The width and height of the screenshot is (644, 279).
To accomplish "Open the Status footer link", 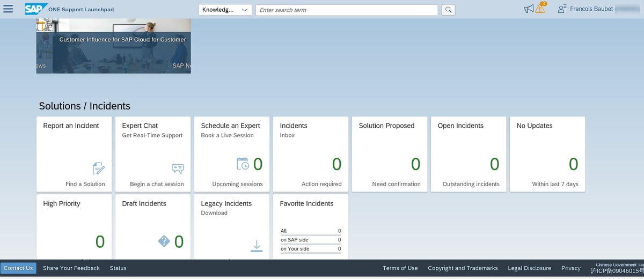I will [118, 268].
